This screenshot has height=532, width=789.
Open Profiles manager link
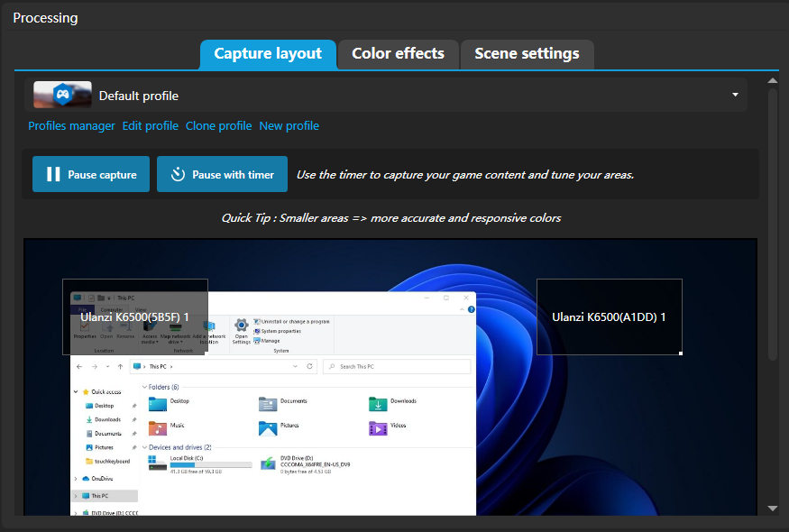[71, 126]
